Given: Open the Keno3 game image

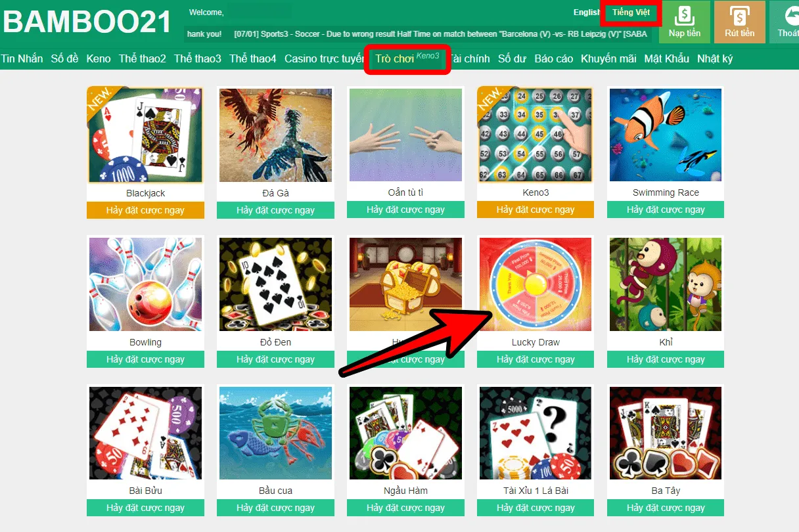Looking at the screenshot, I should (x=536, y=135).
